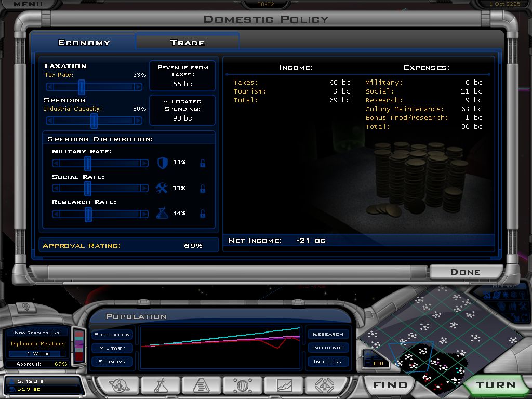Screen dimensions: 532x399
Task: Open the research flask toolbar button
Action: [161, 385]
